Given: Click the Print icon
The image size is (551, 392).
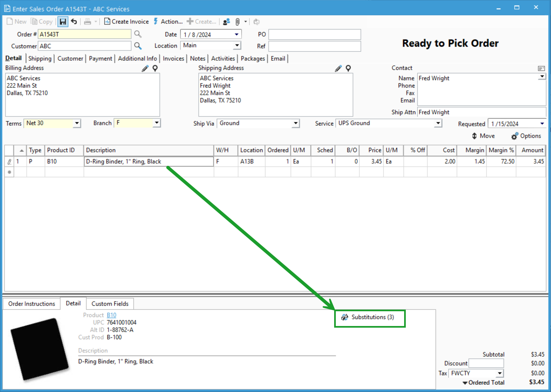Looking at the screenshot, I should click(87, 21).
